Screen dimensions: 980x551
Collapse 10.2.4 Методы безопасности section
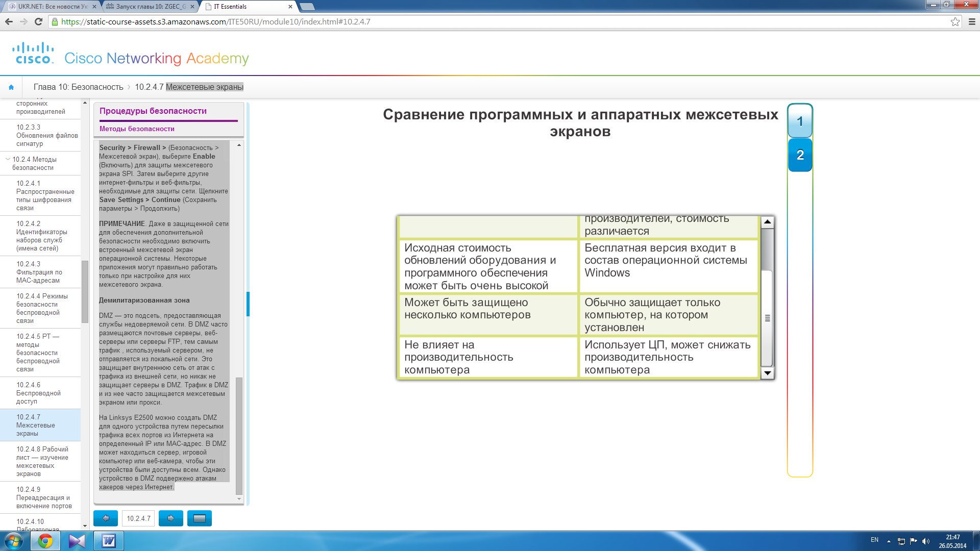click(x=8, y=159)
